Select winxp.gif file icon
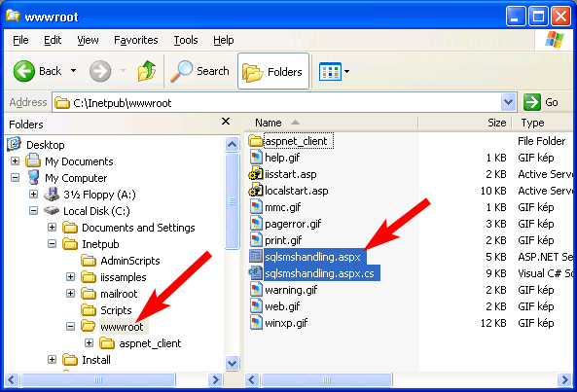Image resolution: width=577 pixels, height=392 pixels. pyautogui.click(x=256, y=323)
